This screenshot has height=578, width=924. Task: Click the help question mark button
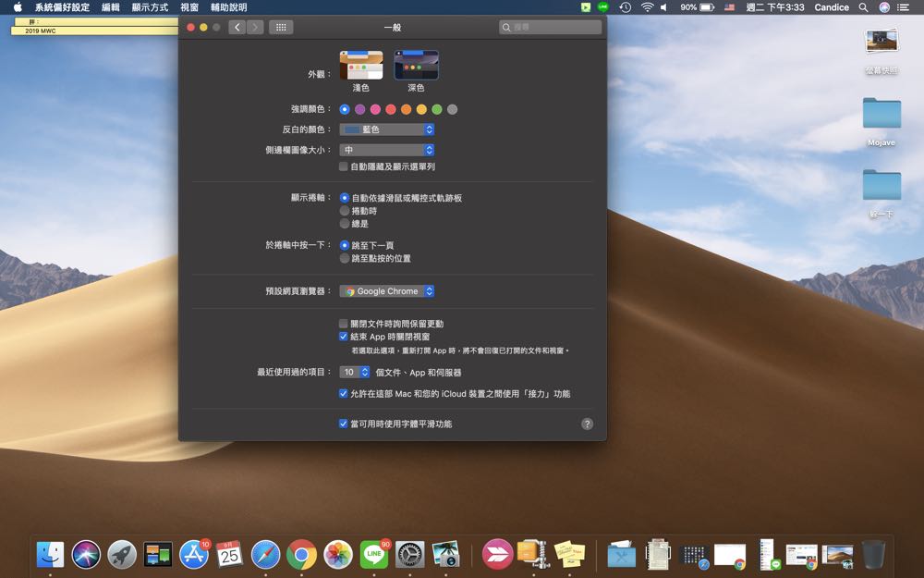587,424
